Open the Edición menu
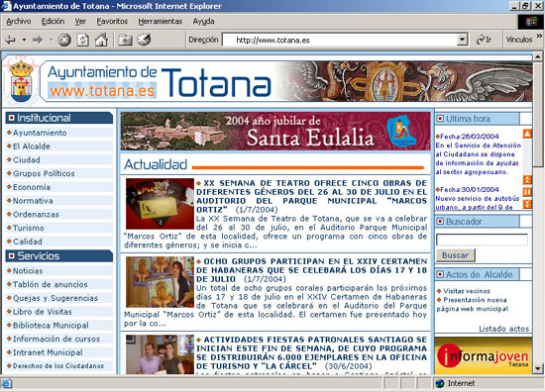This screenshot has width=545, height=392. pos(53,22)
